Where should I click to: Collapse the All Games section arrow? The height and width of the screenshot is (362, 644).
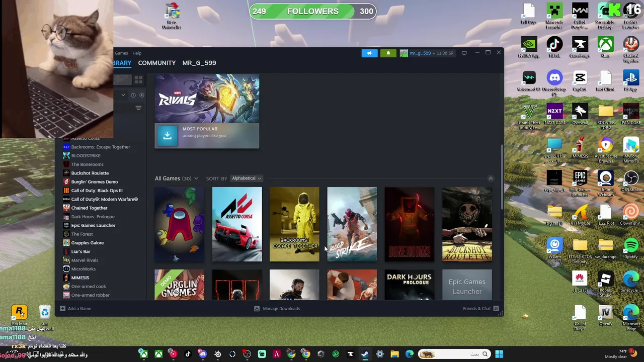[x=491, y=178]
